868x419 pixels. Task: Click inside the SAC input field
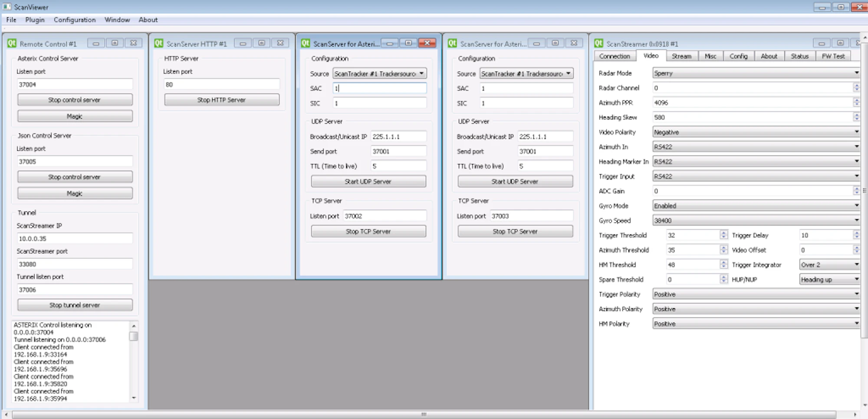click(x=378, y=88)
